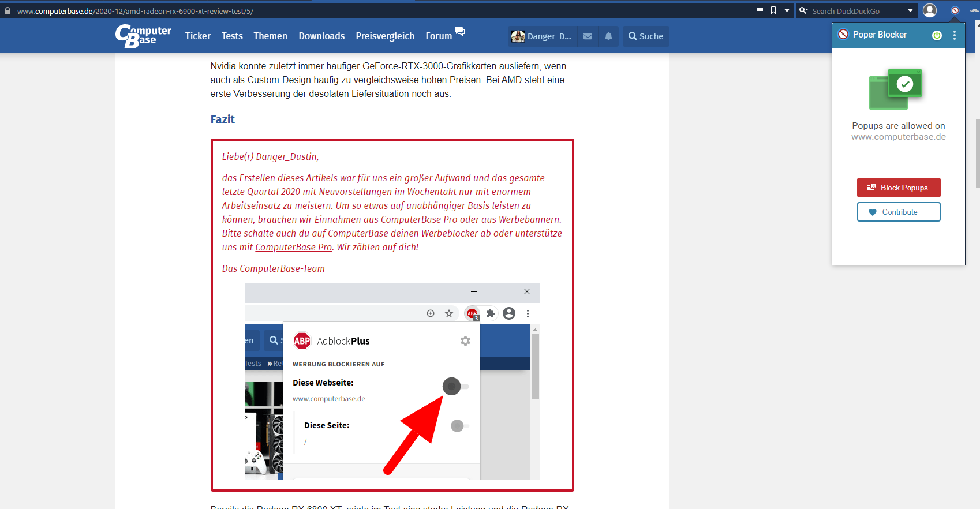This screenshot has height=509, width=980.
Task: Click the AdblockPlus instruction screenshot image
Action: click(392, 381)
